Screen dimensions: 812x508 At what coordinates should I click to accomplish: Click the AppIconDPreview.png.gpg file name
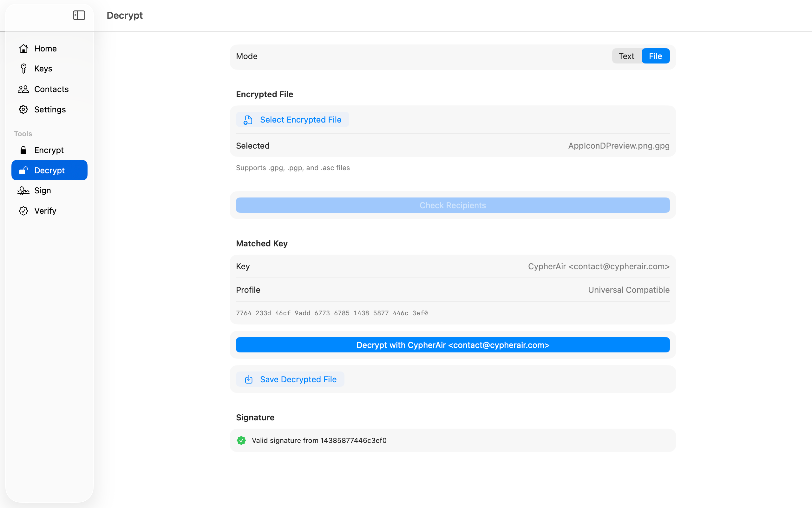(x=619, y=145)
